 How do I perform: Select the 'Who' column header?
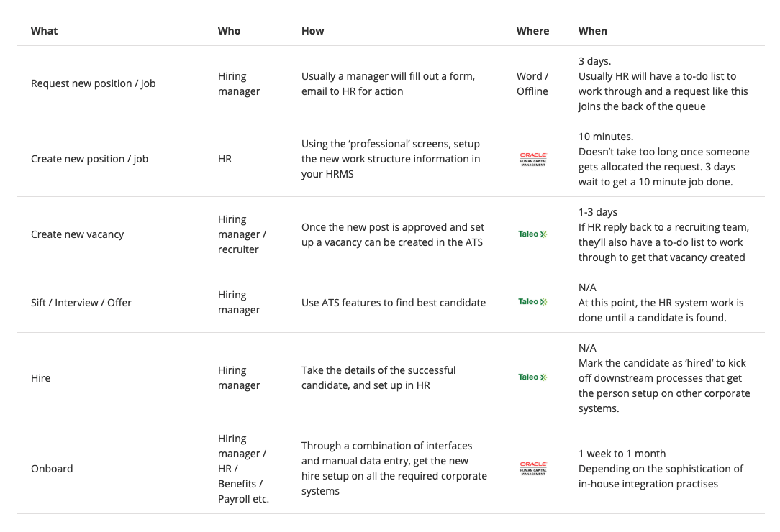coord(229,31)
